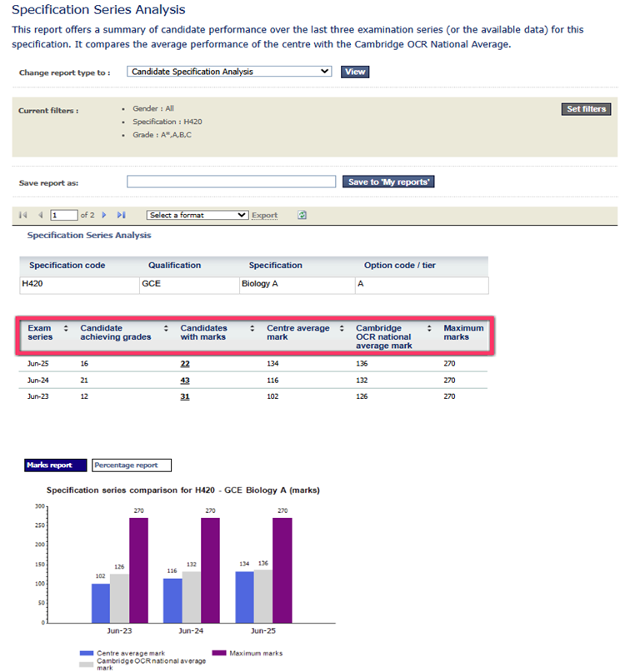Sort by Centre average mark column
This screenshot has height=672, width=625.
pyautogui.click(x=342, y=328)
